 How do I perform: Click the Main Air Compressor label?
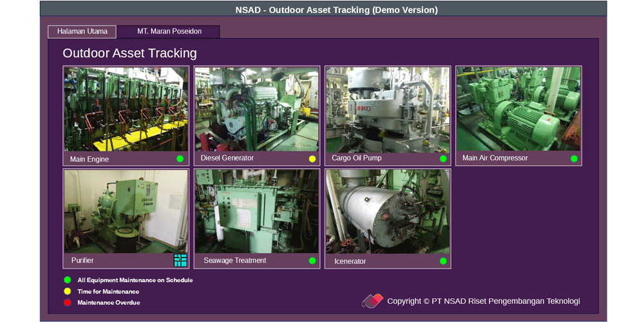click(x=495, y=158)
